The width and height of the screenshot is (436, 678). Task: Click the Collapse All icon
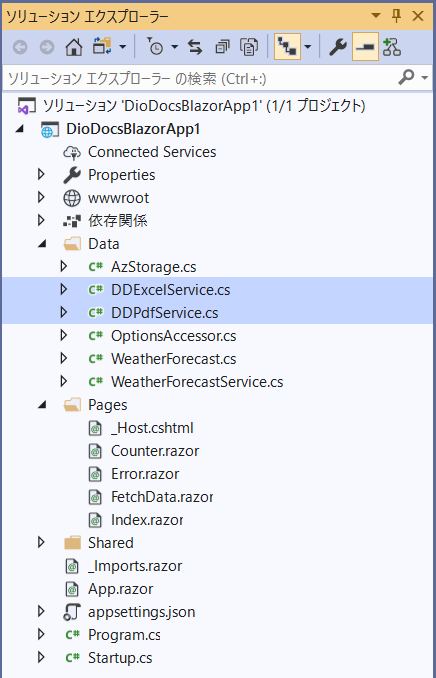pyautogui.click(x=223, y=47)
